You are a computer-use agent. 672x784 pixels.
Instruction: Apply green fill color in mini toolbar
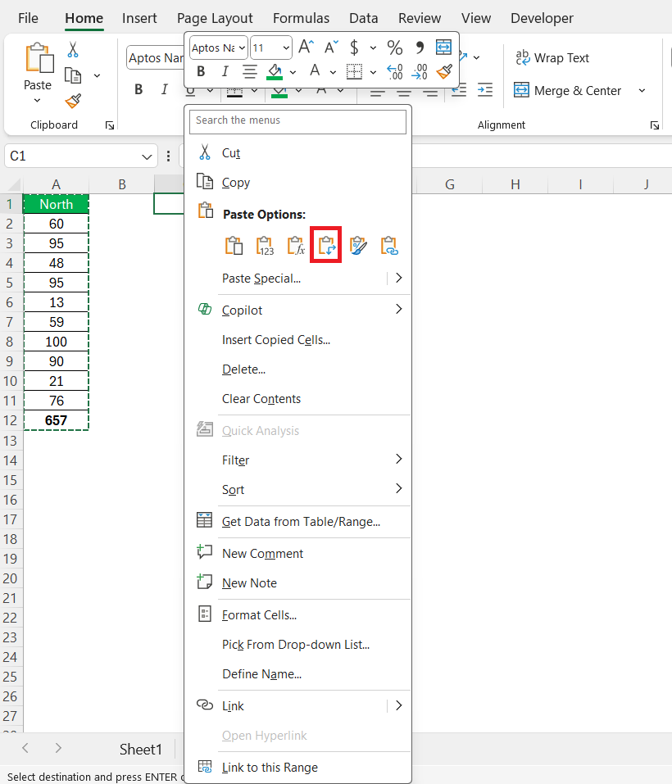click(x=274, y=71)
